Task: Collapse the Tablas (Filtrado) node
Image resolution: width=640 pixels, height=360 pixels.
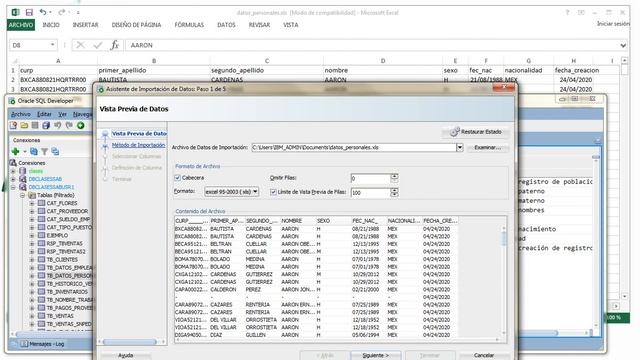Action: [23, 195]
